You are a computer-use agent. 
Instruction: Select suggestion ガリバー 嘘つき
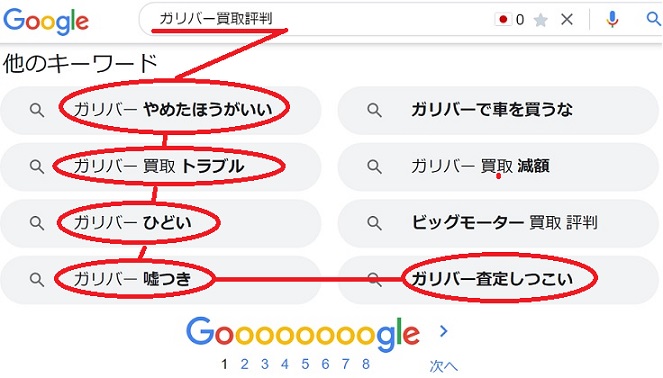tap(160, 279)
